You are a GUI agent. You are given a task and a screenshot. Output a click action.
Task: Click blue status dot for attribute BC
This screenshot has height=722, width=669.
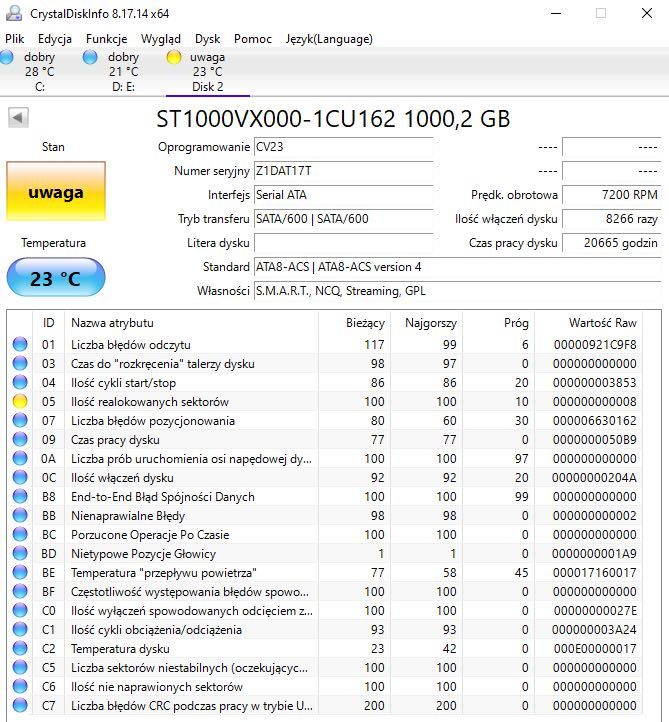click(x=20, y=534)
